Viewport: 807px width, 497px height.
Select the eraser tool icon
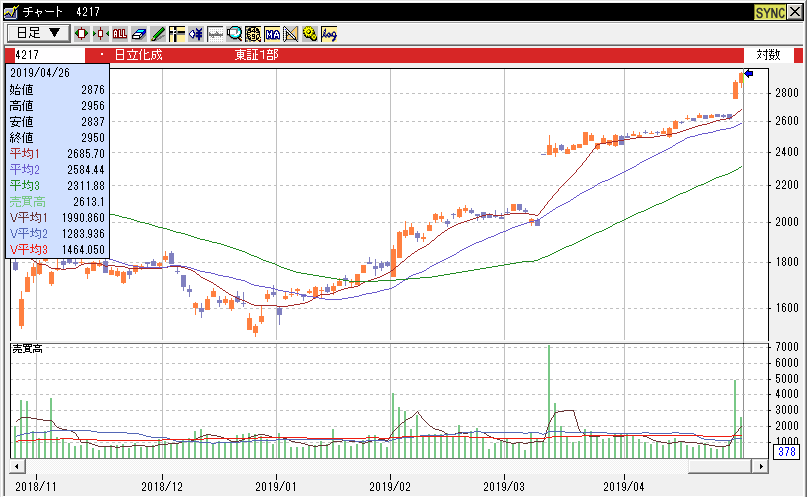click(x=140, y=33)
